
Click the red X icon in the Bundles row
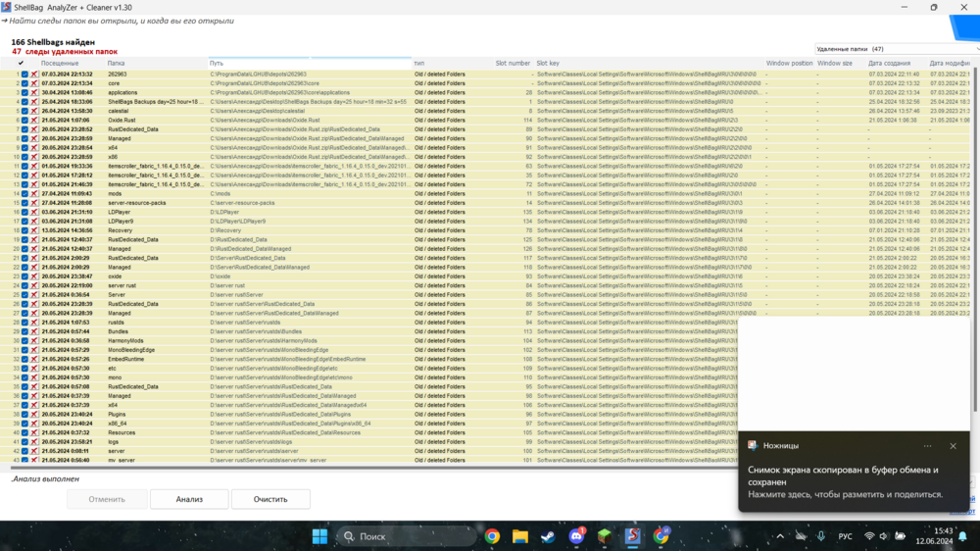[x=34, y=331]
